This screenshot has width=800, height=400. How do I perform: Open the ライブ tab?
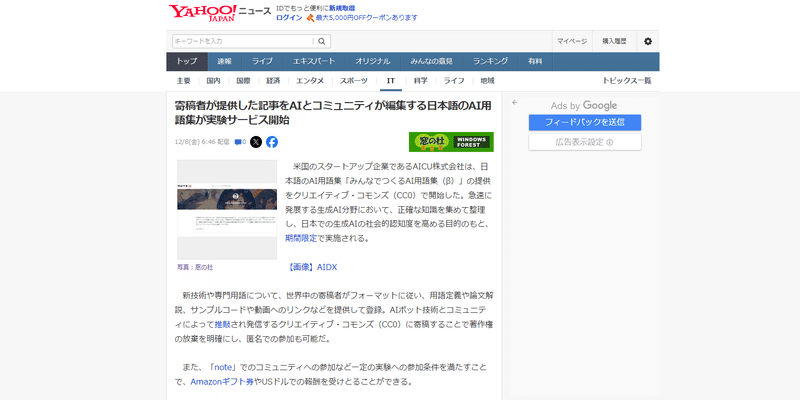(x=262, y=61)
